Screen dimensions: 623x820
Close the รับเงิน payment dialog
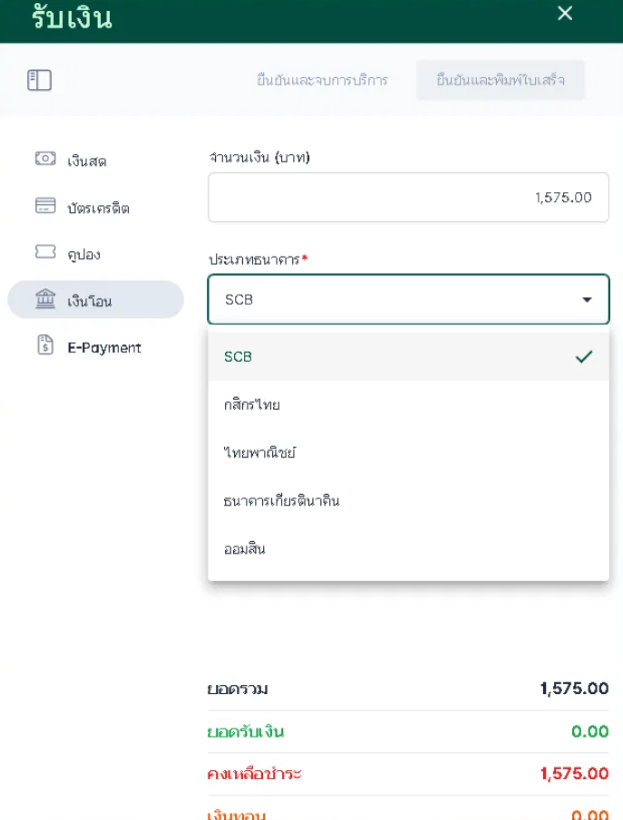(565, 14)
